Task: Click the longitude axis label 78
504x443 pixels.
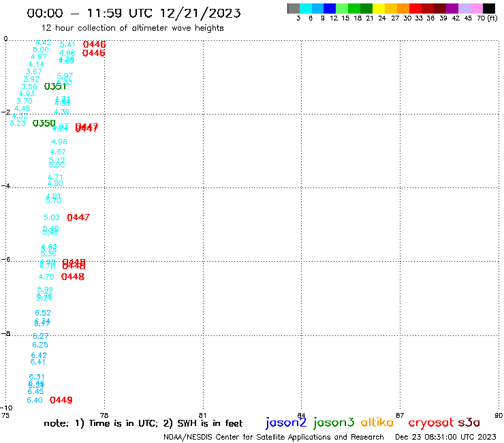Action: coord(104,415)
